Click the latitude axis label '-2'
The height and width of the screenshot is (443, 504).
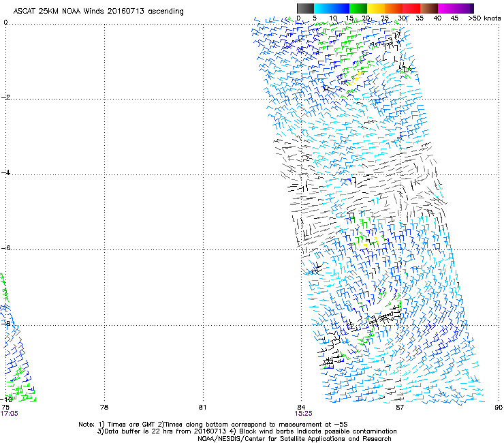[5, 97]
